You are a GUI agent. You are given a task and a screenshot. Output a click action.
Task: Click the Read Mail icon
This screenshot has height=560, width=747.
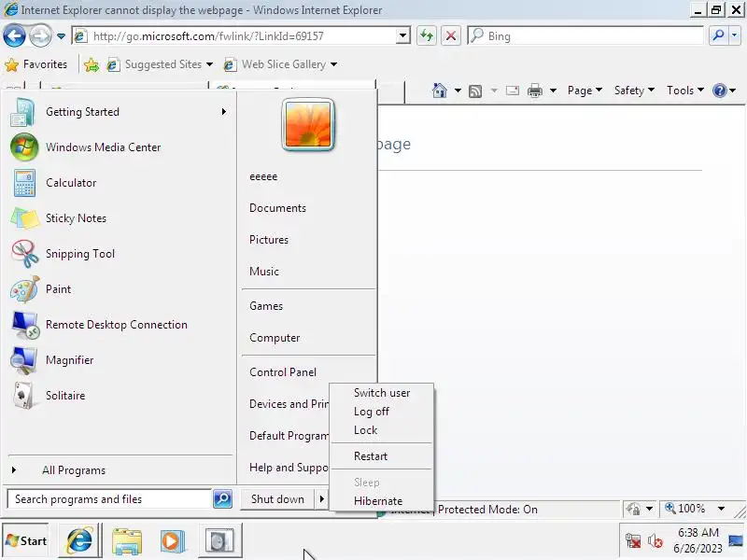coord(513,90)
